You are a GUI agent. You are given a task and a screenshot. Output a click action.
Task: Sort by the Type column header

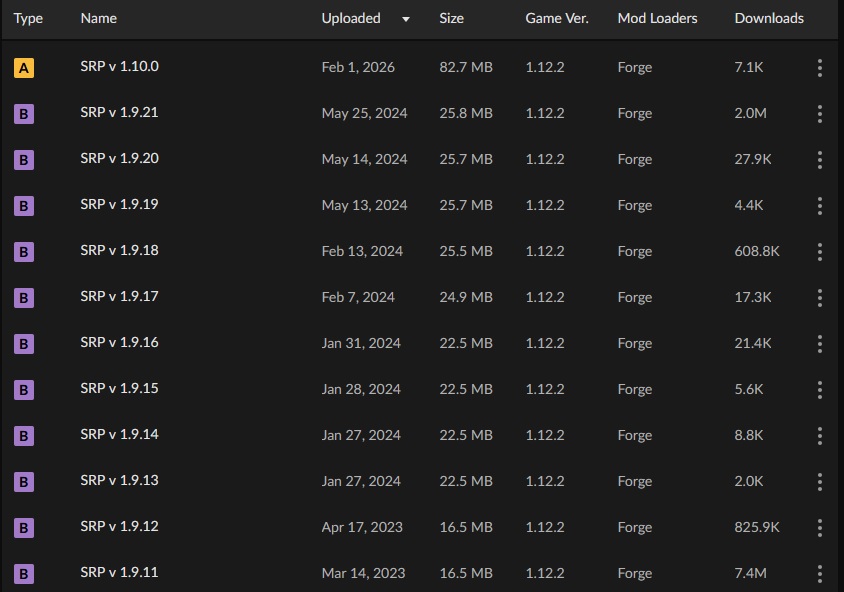pyautogui.click(x=28, y=18)
